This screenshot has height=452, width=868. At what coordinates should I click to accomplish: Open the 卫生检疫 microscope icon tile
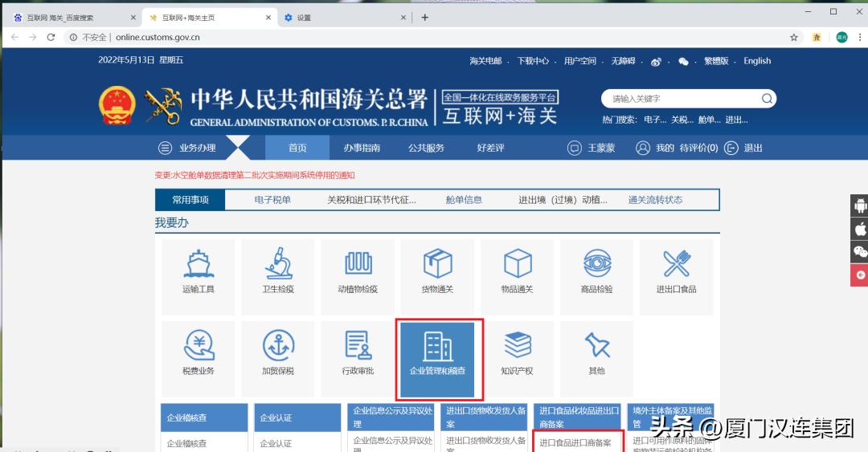(x=278, y=277)
